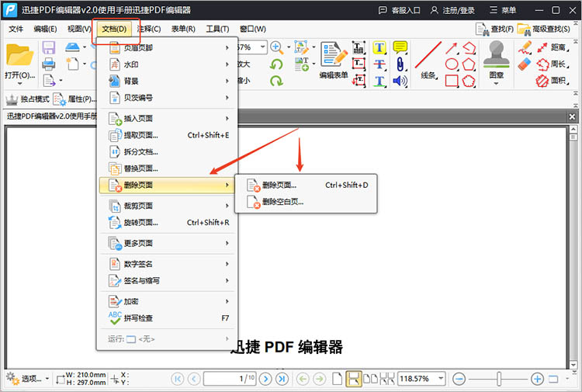Enable single page layout view
Screen dimensions: 582x392
coord(337,379)
